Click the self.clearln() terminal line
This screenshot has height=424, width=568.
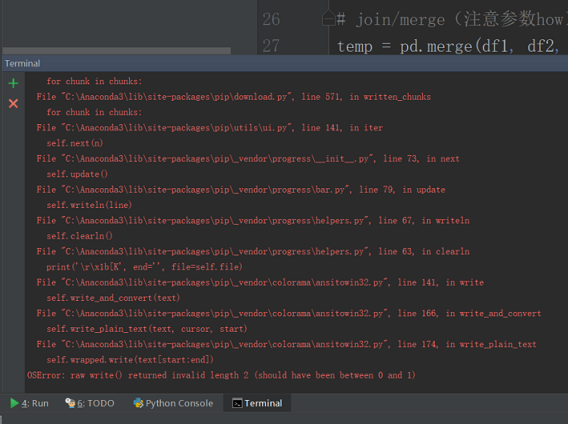tap(79, 236)
